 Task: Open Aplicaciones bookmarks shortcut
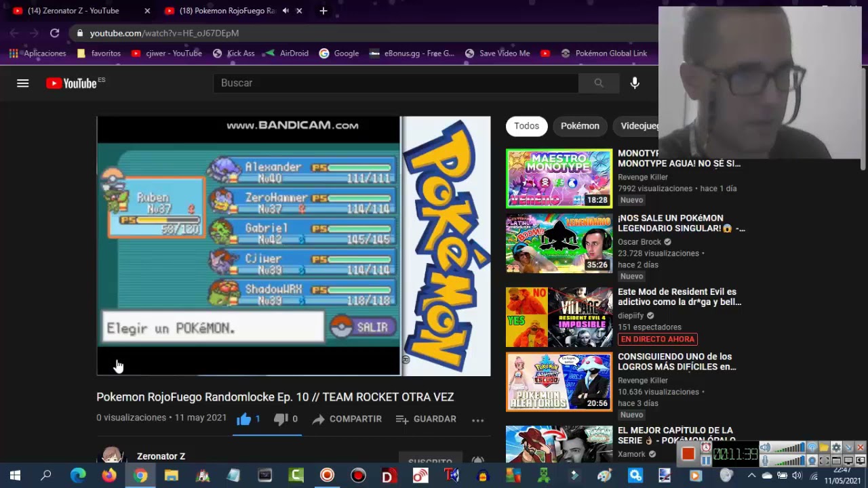pos(38,53)
